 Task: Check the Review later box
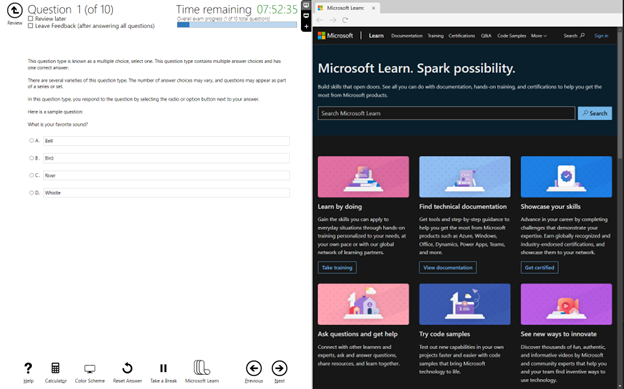click(x=31, y=19)
